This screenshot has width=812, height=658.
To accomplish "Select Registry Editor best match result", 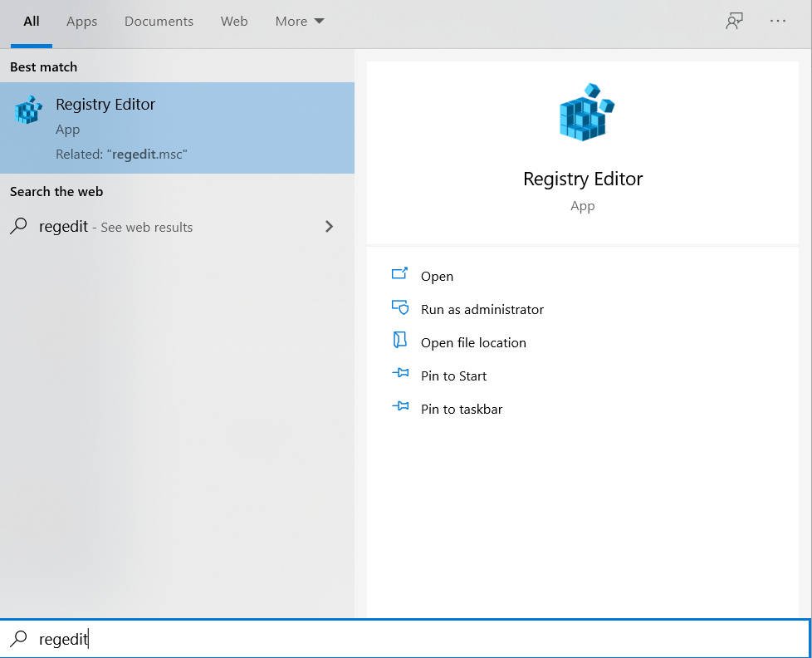I will [x=177, y=127].
